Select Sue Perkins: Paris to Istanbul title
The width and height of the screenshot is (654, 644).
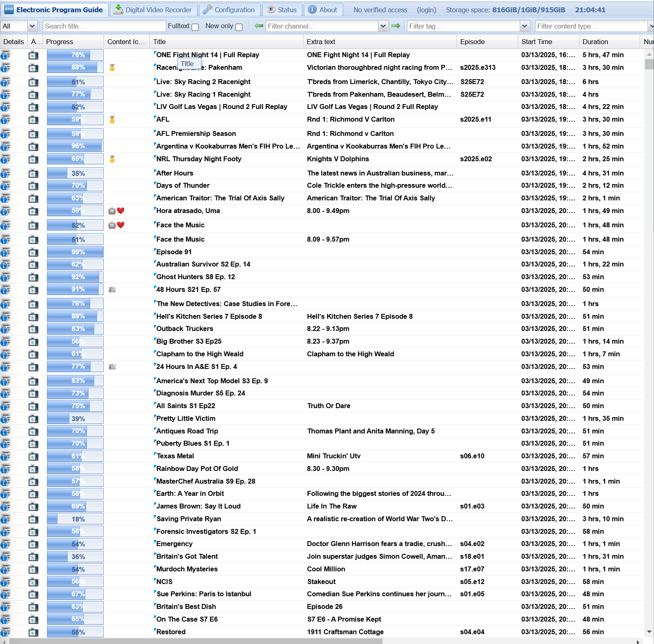click(x=204, y=594)
